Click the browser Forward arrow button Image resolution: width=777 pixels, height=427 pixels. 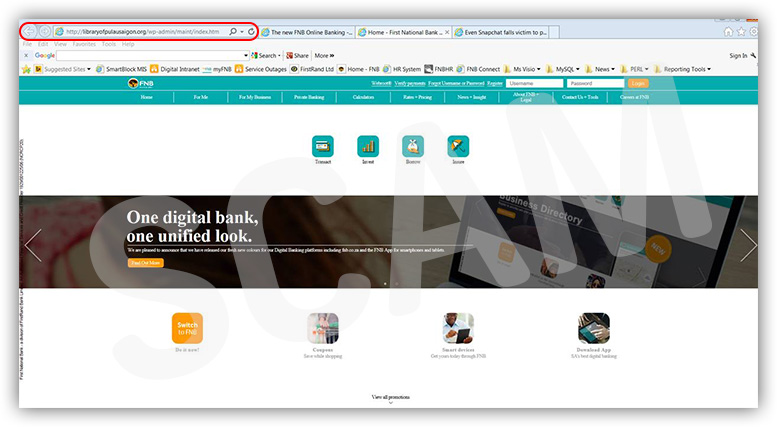point(44,31)
